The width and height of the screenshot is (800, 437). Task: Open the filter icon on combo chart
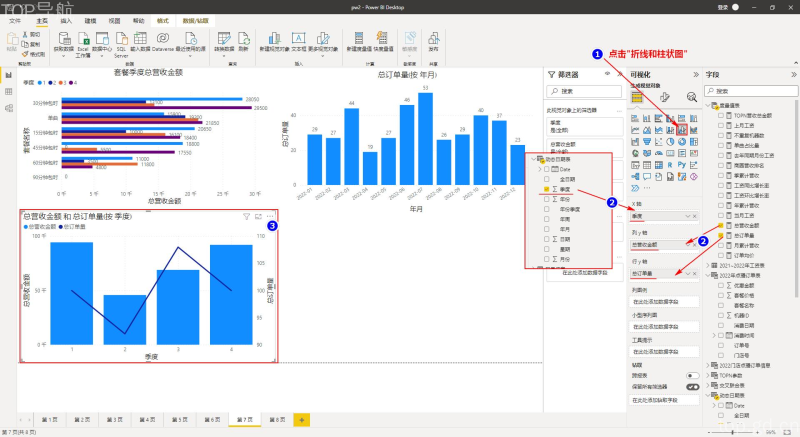tap(246, 217)
